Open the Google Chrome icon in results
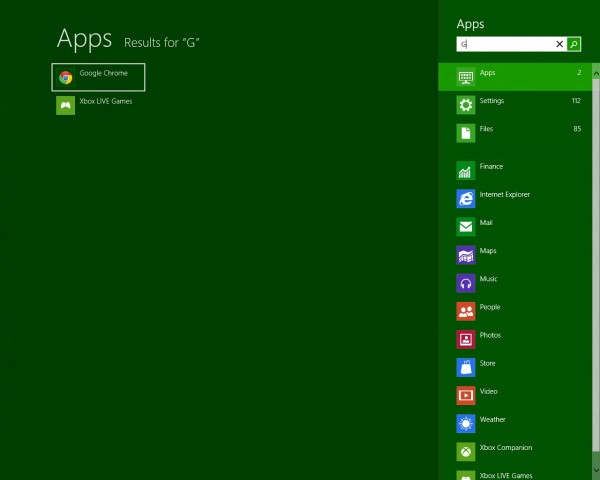Image resolution: width=600 pixels, height=480 pixels. click(65, 77)
